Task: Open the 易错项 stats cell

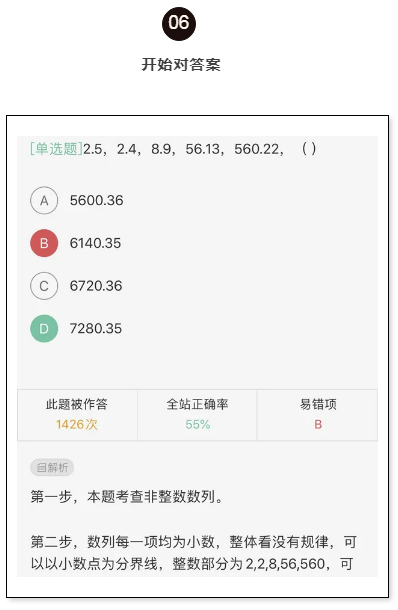Action: coord(317,415)
